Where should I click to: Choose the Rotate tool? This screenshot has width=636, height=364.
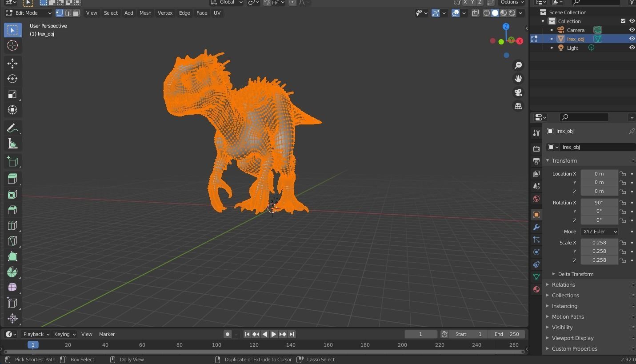pyautogui.click(x=12, y=79)
